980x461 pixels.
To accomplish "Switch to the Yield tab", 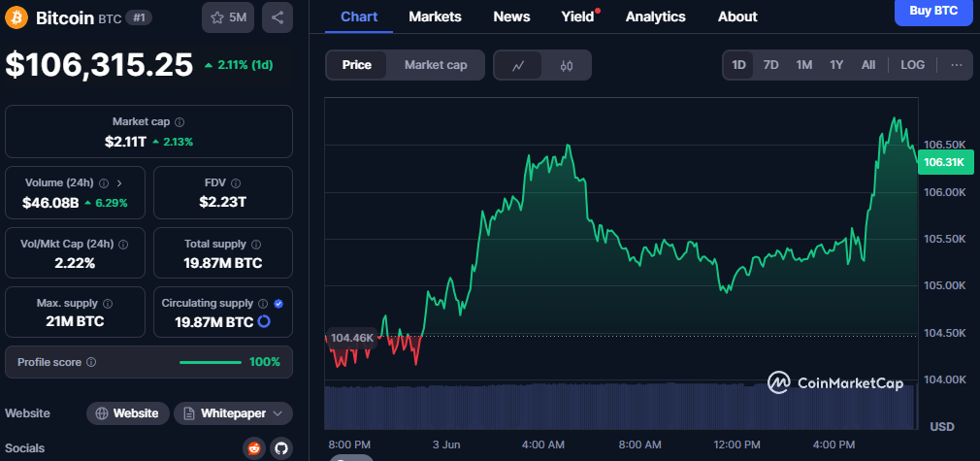I will [577, 16].
